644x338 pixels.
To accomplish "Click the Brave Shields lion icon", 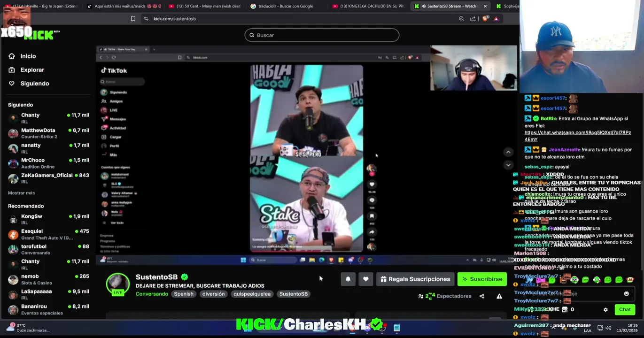I will (x=485, y=19).
